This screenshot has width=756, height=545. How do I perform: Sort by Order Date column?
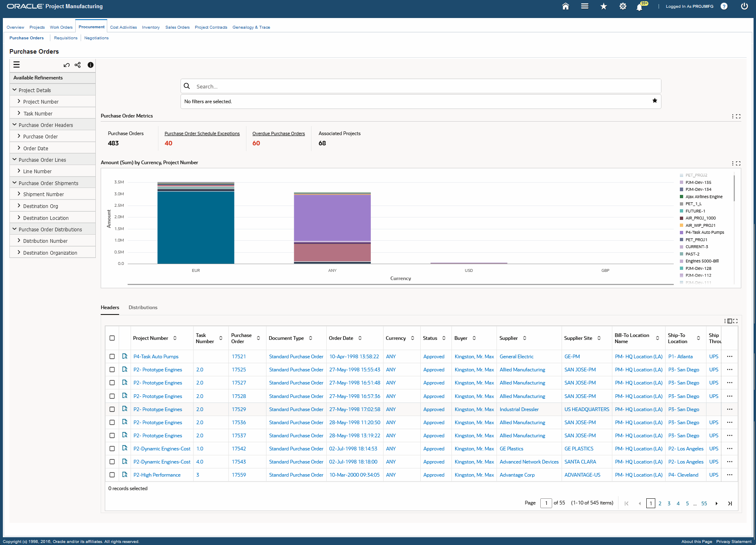[x=360, y=338]
